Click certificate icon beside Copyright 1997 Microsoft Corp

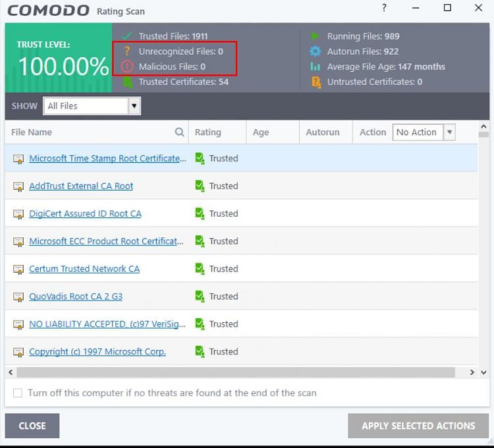[x=18, y=352]
